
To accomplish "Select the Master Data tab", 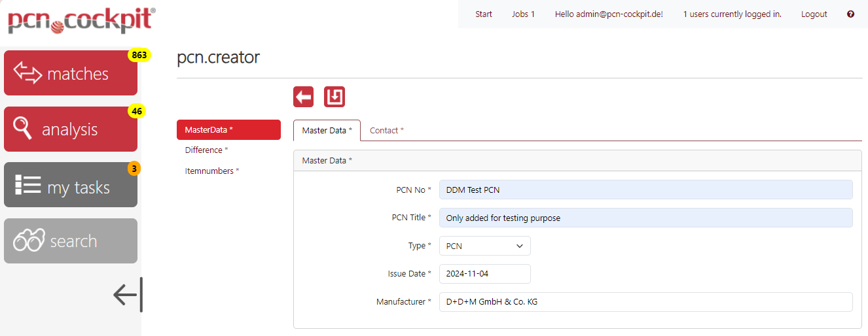I will tap(327, 131).
